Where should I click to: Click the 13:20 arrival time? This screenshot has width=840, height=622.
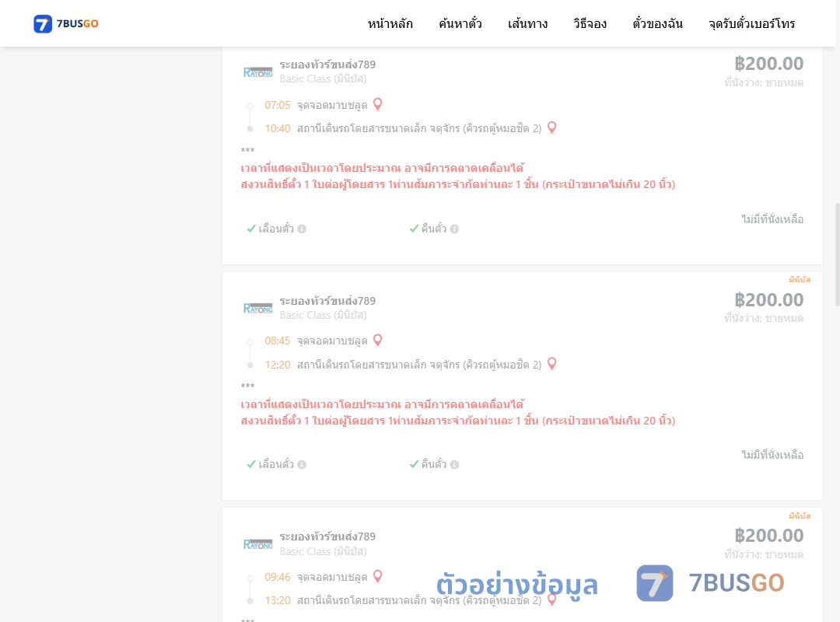tap(278, 600)
